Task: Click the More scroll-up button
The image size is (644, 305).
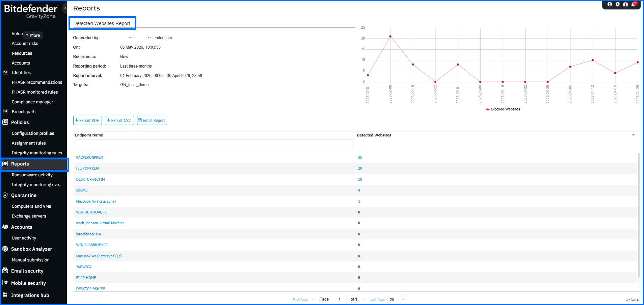Action: click(x=33, y=35)
